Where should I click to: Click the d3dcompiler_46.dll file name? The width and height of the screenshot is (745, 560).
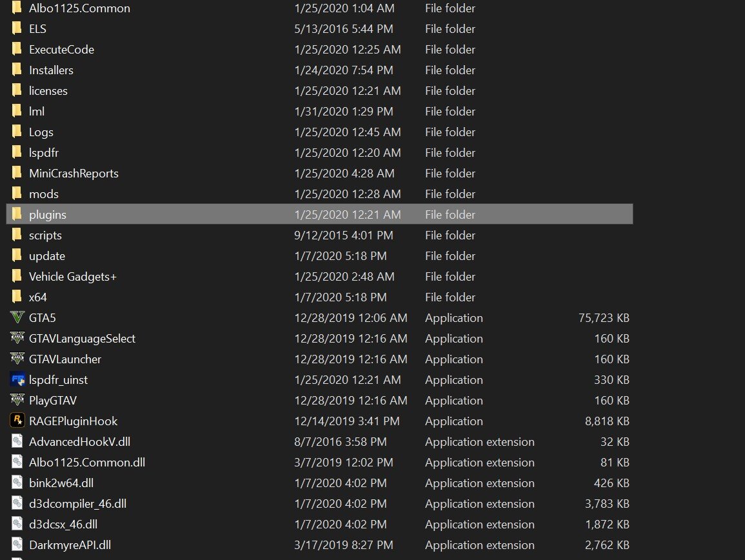[x=78, y=504]
